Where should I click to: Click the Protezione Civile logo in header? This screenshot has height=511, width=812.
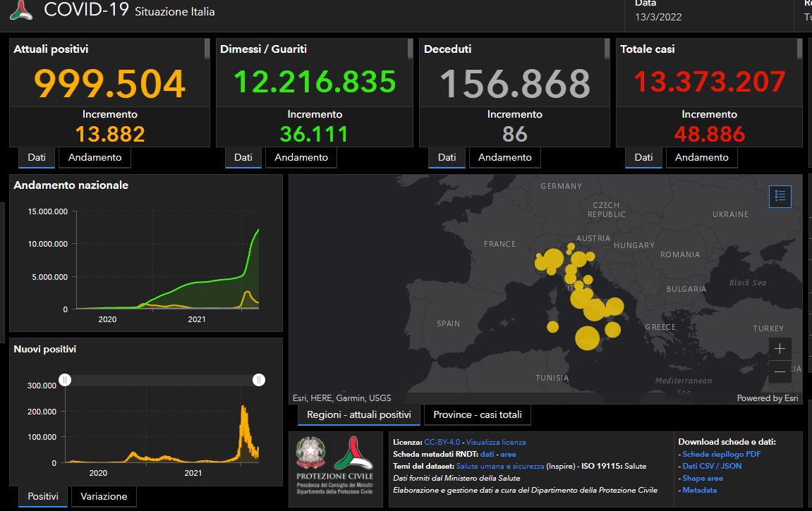point(21,11)
